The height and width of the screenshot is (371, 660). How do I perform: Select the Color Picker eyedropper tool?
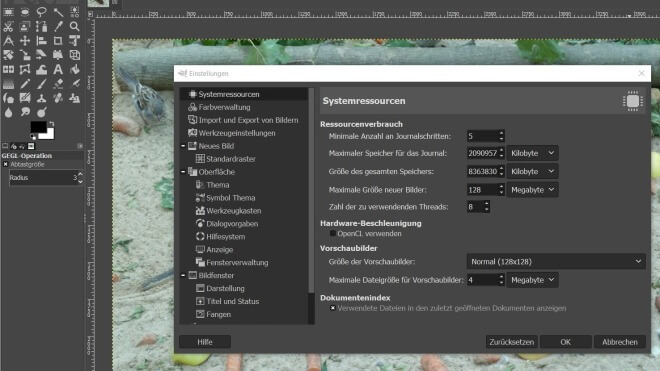(58, 27)
